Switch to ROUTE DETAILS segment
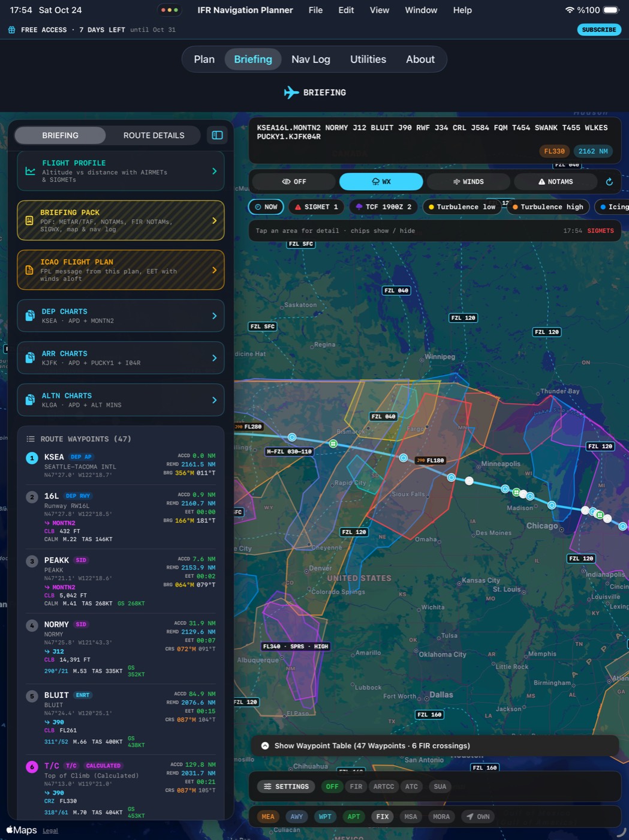The height and width of the screenshot is (840, 629). (154, 136)
